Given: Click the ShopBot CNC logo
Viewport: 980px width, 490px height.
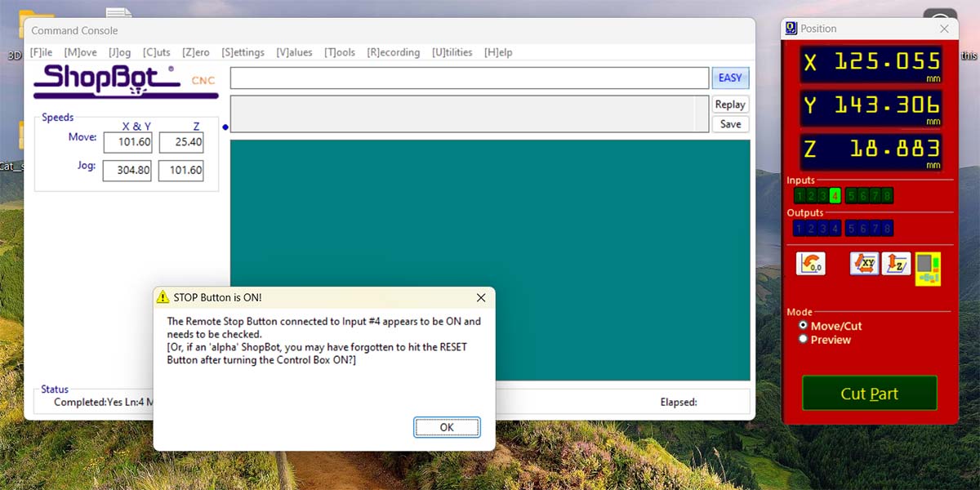Looking at the screenshot, I should tap(124, 82).
